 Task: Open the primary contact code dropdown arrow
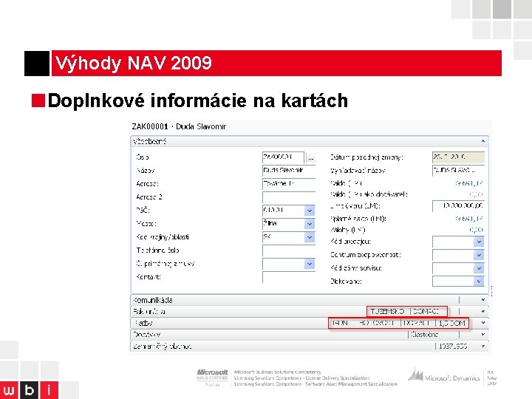310,264
